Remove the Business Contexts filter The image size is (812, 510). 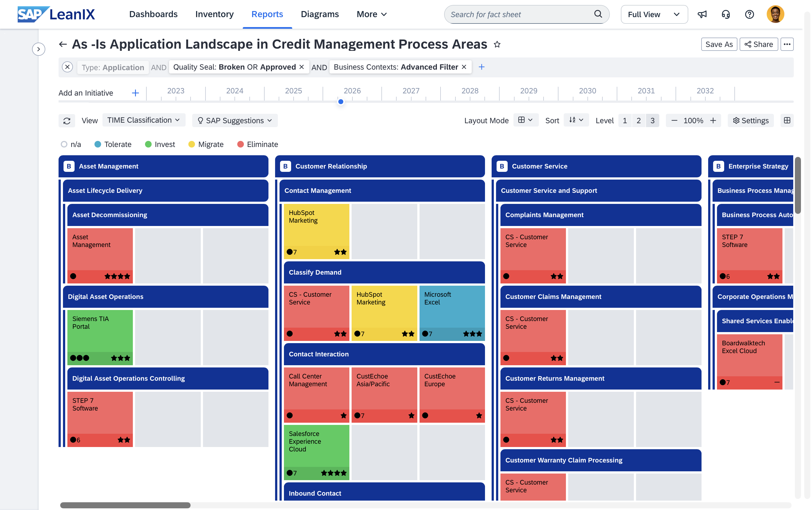pyautogui.click(x=464, y=67)
